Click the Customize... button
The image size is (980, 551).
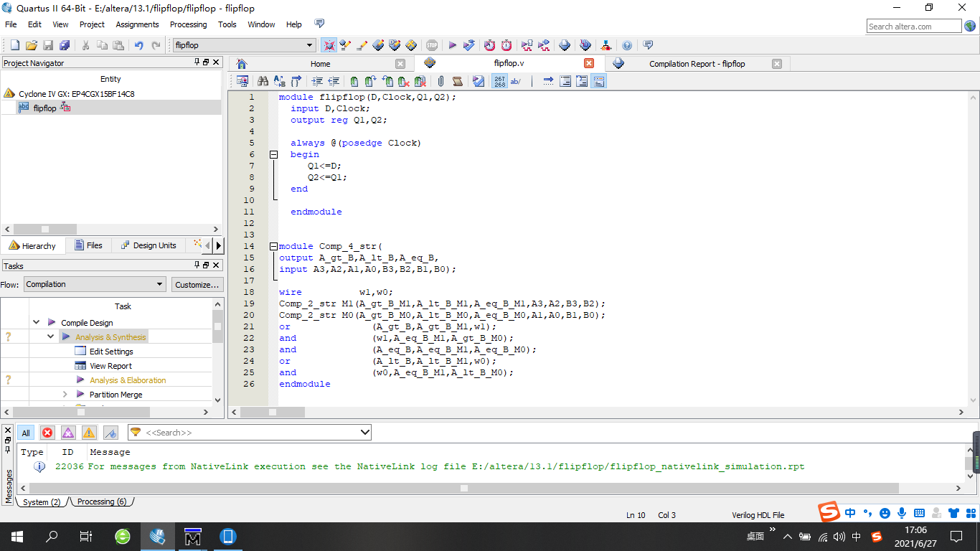(197, 285)
